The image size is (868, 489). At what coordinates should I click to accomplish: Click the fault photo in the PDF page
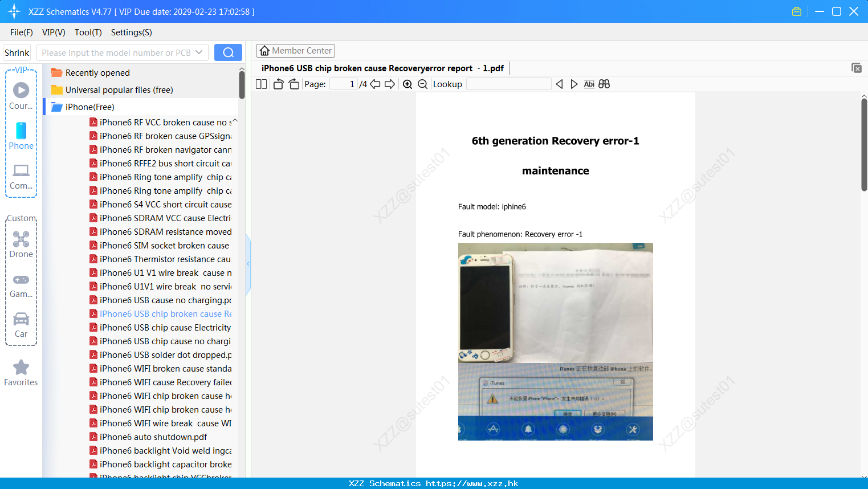pyautogui.click(x=556, y=342)
